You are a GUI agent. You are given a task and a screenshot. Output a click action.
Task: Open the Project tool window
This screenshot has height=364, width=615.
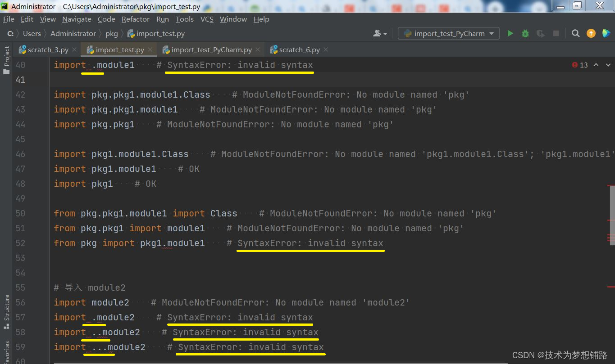6,60
